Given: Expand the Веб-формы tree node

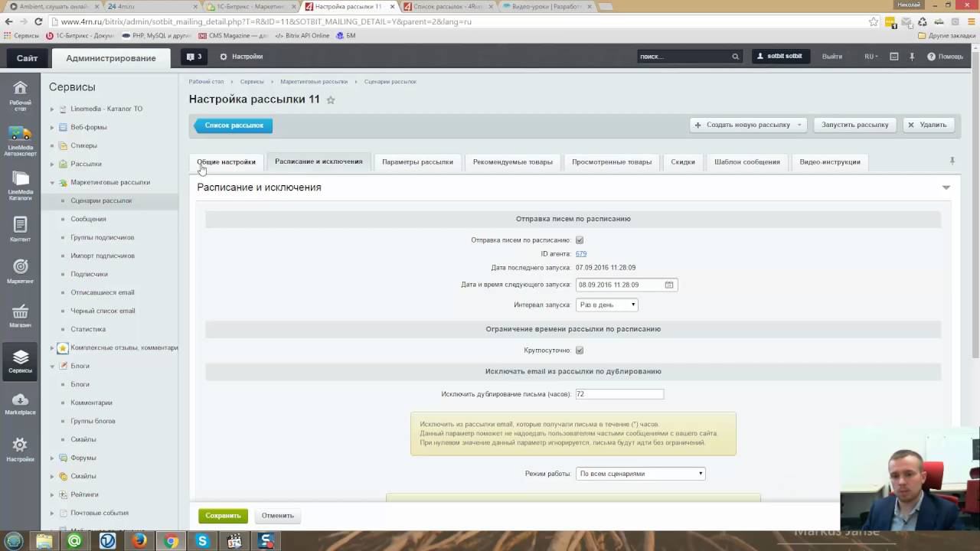Looking at the screenshot, I should 52,127.
